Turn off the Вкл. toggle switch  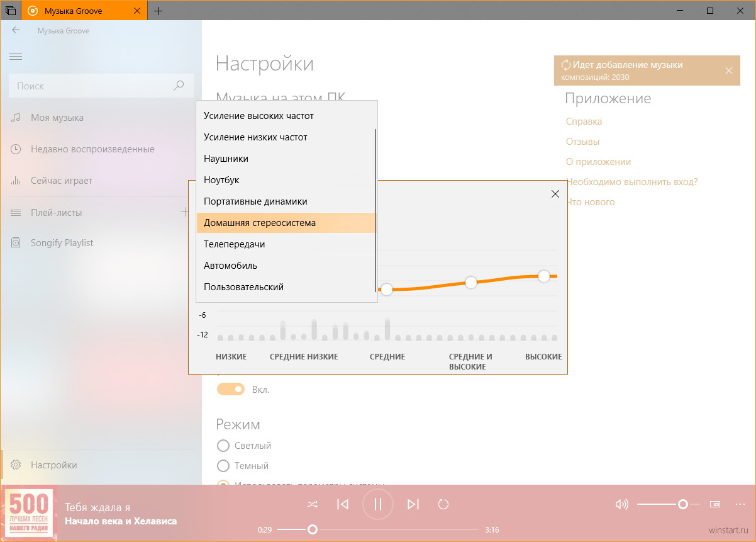click(x=231, y=390)
